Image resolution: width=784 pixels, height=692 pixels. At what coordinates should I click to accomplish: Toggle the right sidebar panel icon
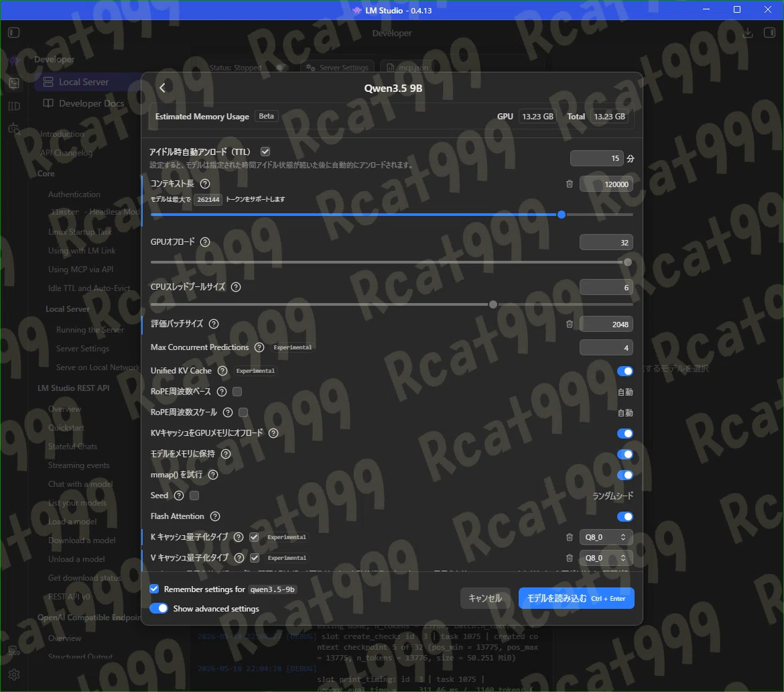[x=769, y=33]
